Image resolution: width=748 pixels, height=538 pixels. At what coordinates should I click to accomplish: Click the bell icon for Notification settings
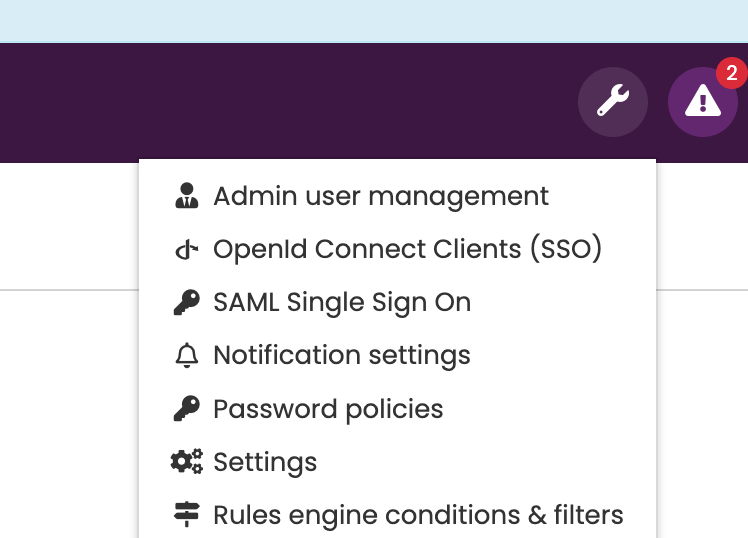[x=187, y=355]
